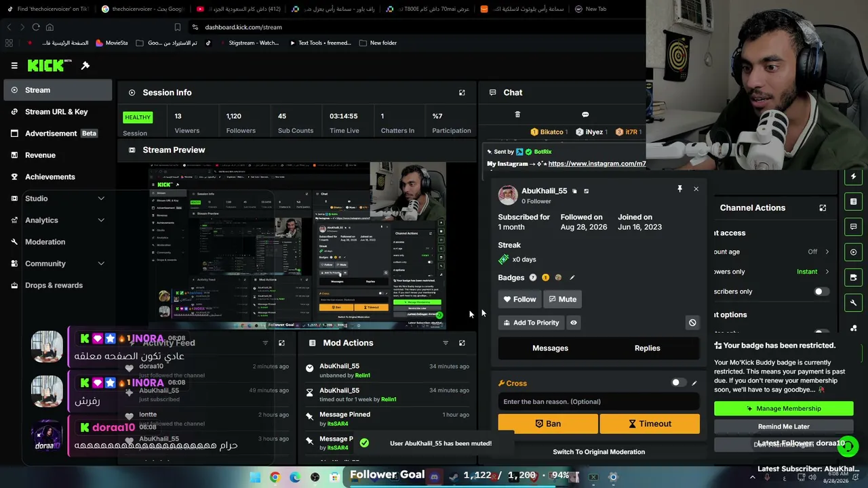
Task: Go to the Revenue page
Action: 58,155
